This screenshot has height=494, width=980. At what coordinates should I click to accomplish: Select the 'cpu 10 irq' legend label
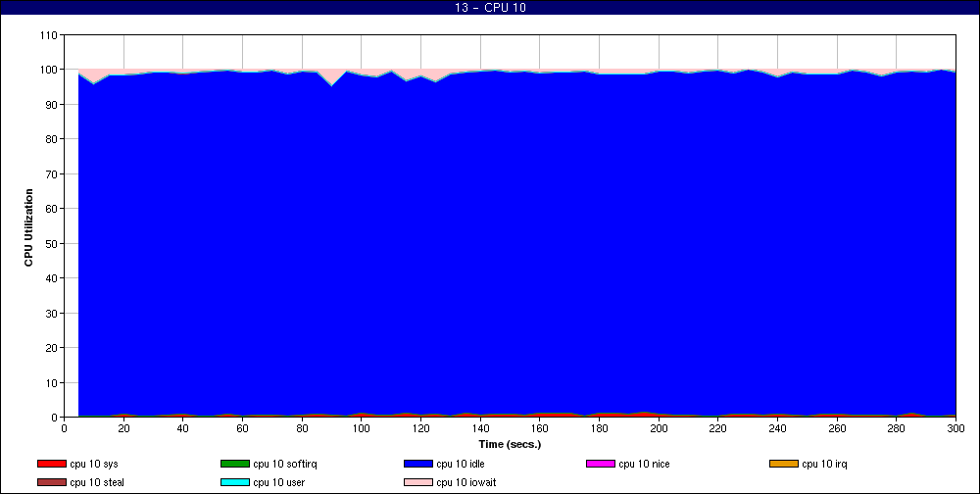click(825, 464)
